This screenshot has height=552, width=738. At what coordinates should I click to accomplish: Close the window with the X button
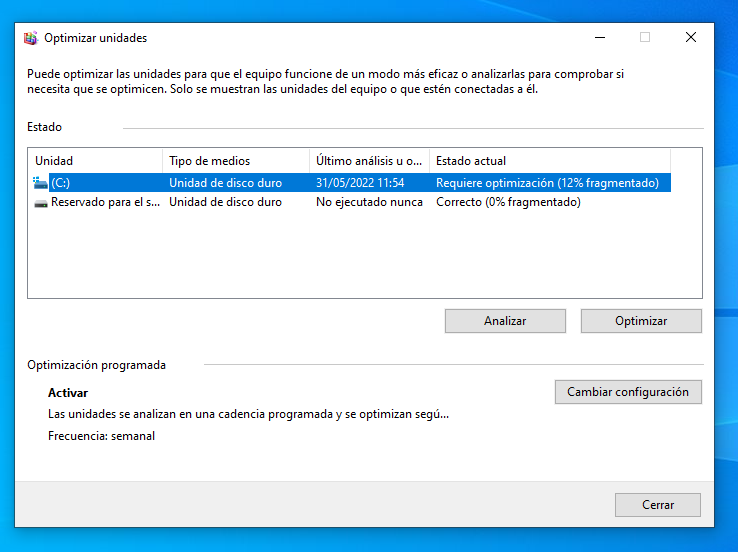(690, 38)
